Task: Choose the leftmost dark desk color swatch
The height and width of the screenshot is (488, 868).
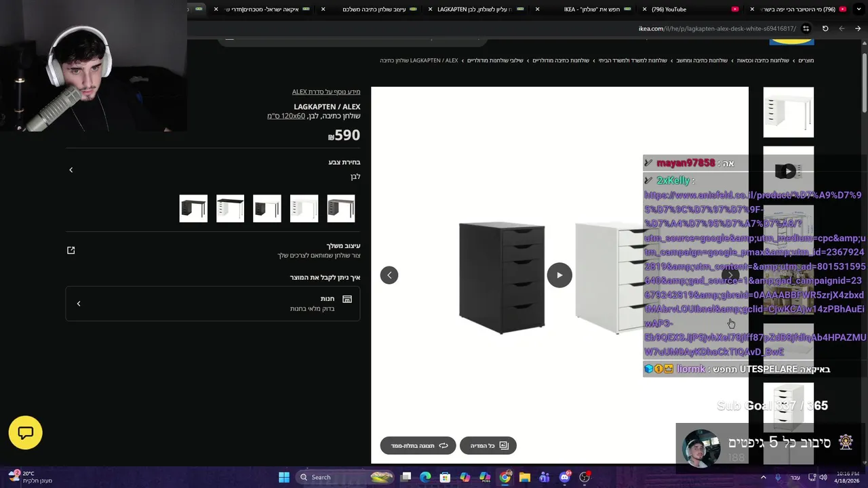Action: pos(193,209)
